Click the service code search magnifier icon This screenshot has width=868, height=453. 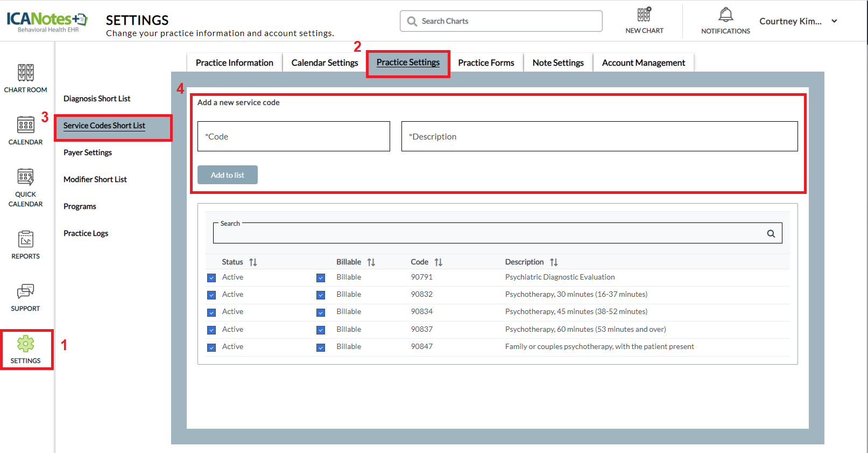pos(771,234)
